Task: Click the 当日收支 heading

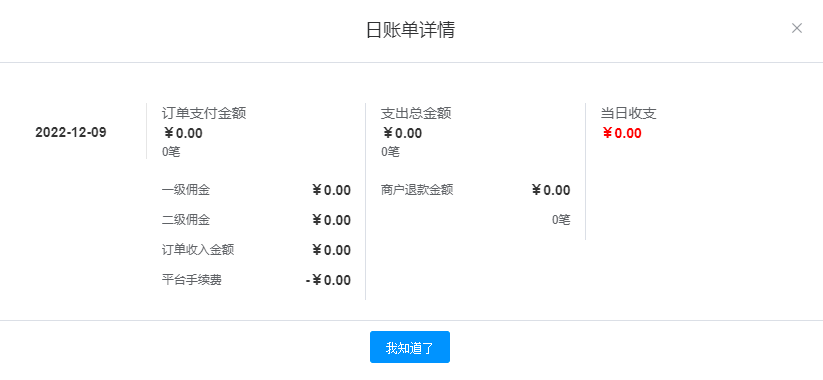Action: (x=628, y=113)
